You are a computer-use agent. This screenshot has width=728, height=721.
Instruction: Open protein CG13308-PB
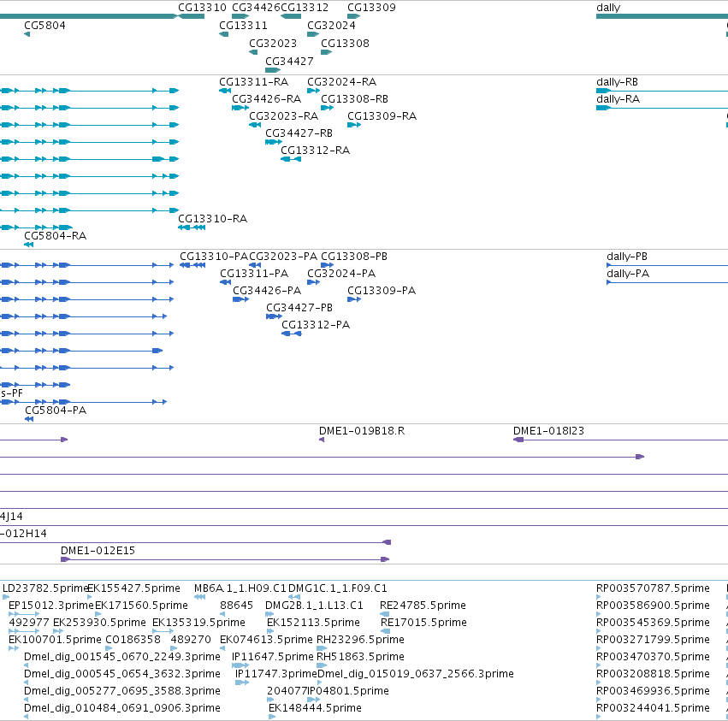(354, 257)
